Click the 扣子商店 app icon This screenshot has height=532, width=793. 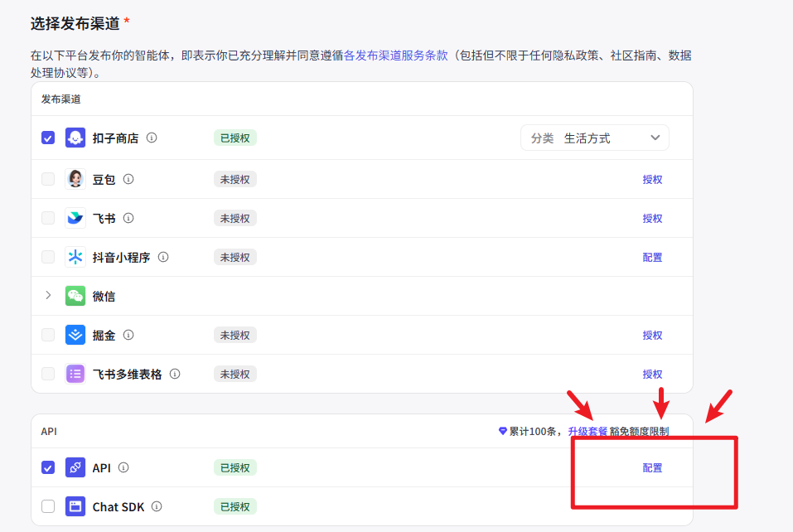(75, 138)
